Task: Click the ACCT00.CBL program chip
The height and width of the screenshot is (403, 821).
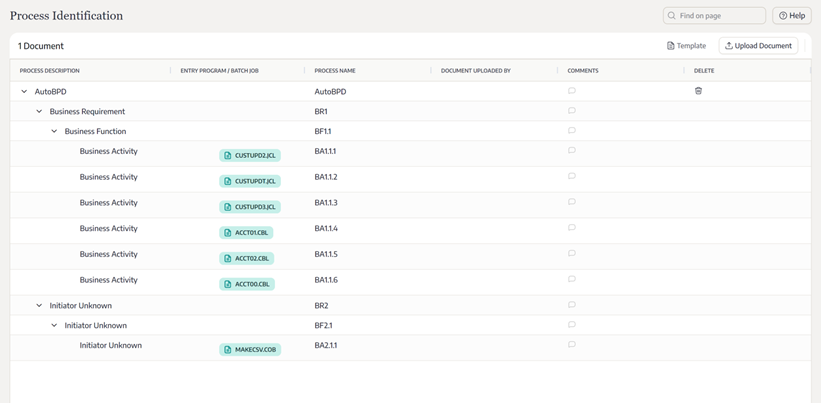Action: (x=247, y=284)
